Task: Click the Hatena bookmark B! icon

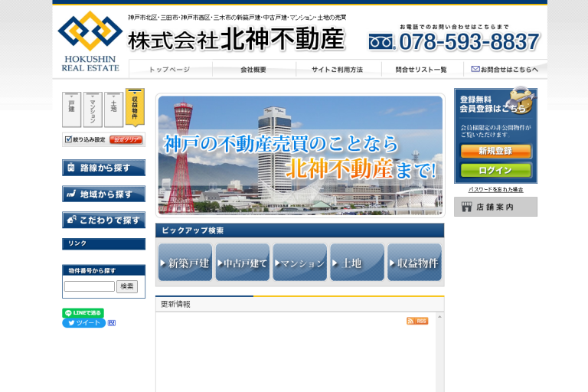Action: click(x=111, y=323)
